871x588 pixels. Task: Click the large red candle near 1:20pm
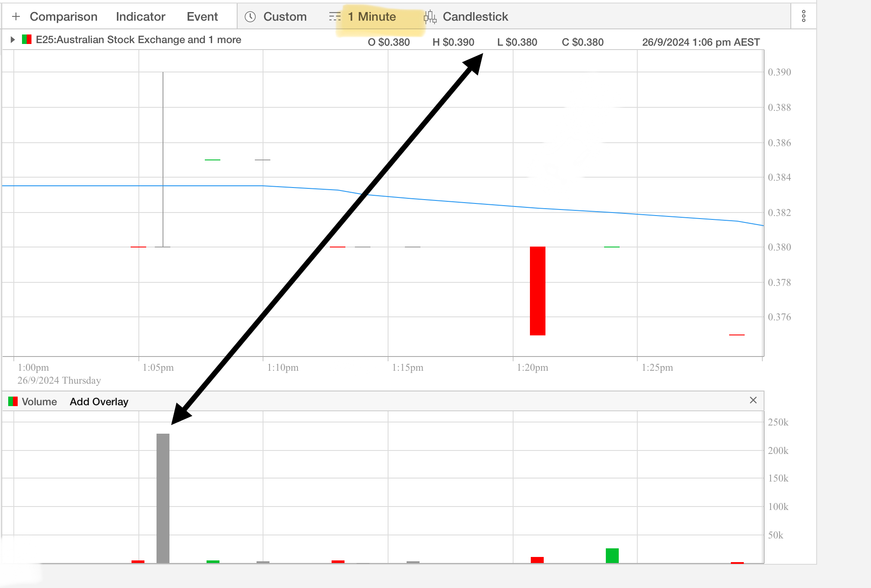point(538,291)
